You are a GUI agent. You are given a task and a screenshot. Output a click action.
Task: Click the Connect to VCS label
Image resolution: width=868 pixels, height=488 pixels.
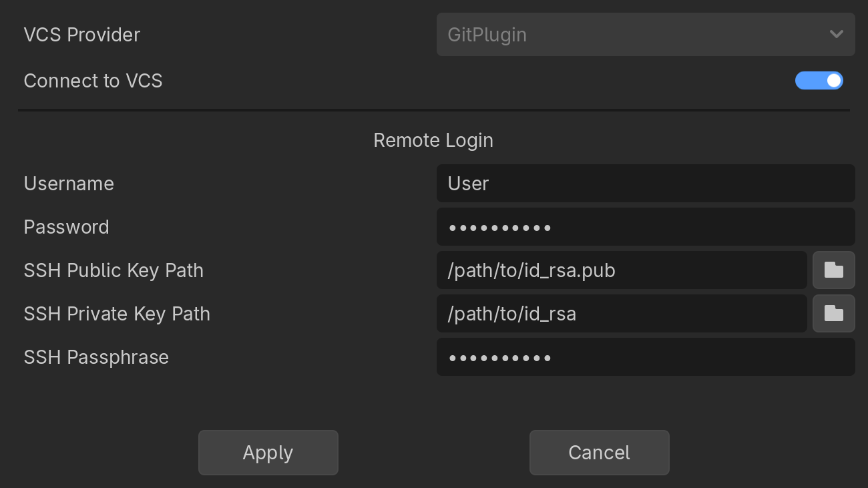click(x=93, y=81)
